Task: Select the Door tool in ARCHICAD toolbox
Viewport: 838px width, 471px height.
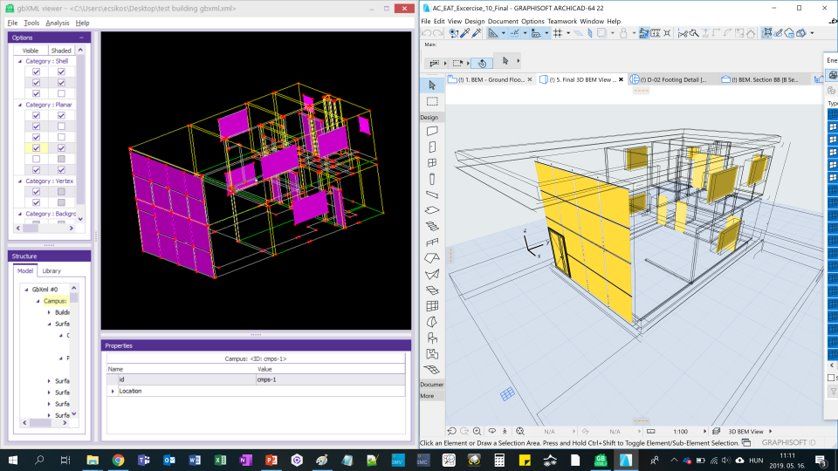Action: (432, 147)
